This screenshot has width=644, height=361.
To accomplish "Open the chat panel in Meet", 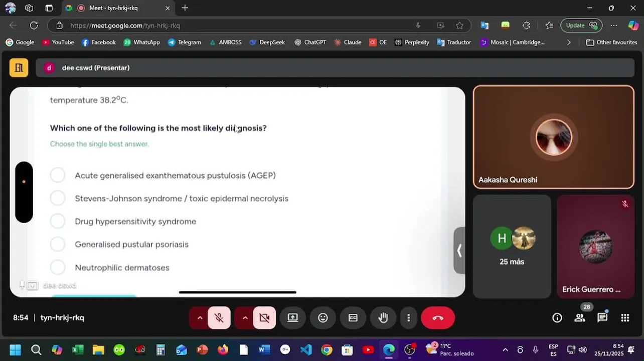I will 602,318.
